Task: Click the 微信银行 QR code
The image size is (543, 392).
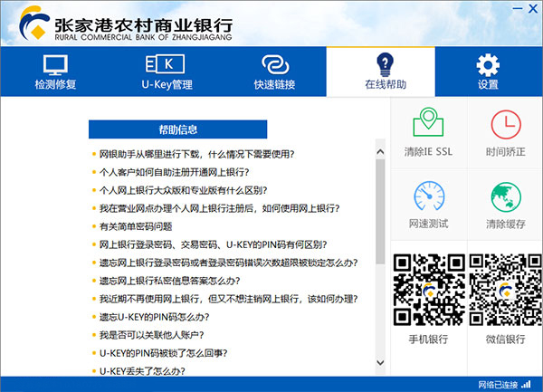Action: [506, 290]
